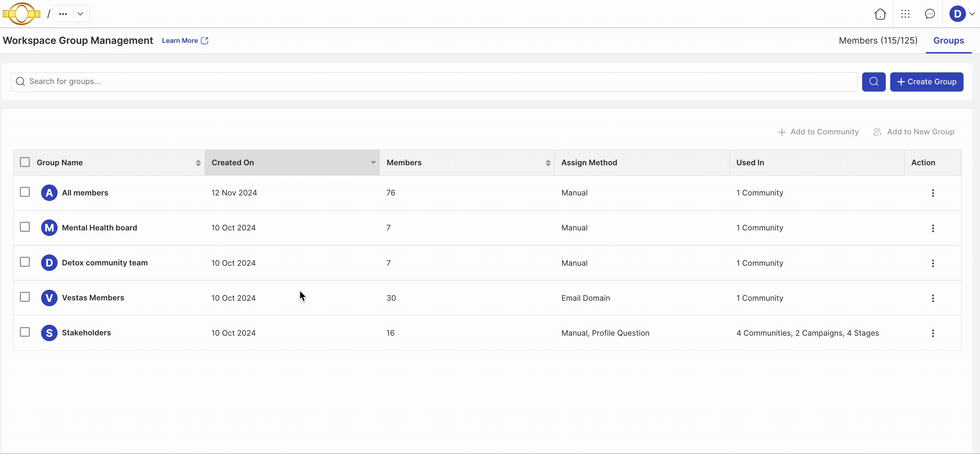The image size is (980, 454).
Task: Click the Vestas Members avatar icon
Action: point(49,298)
